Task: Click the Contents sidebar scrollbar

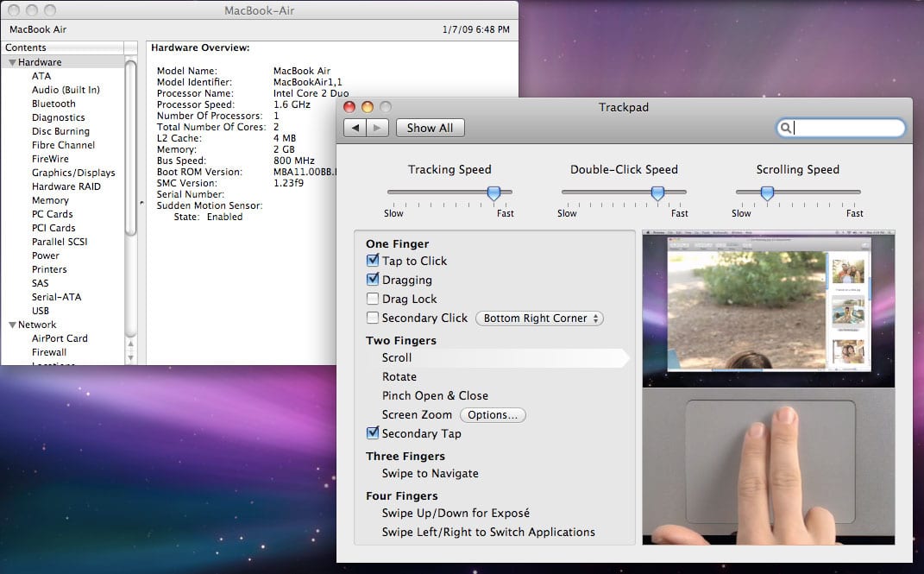Action: coord(131,148)
